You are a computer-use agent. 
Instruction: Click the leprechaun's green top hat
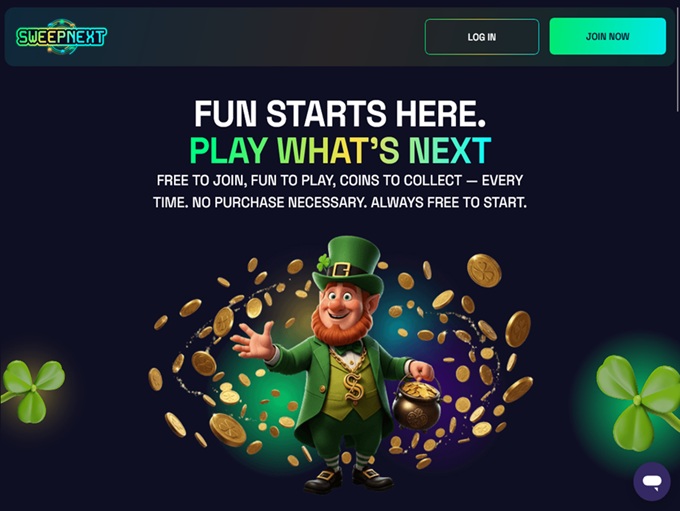348,264
